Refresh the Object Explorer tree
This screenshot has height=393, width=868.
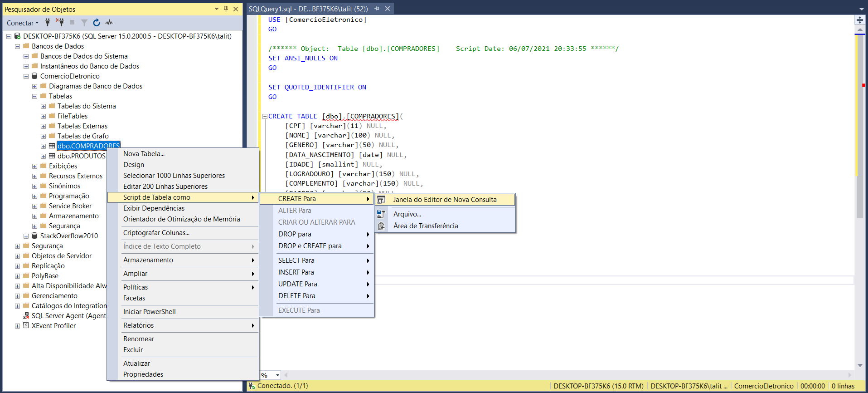point(97,22)
